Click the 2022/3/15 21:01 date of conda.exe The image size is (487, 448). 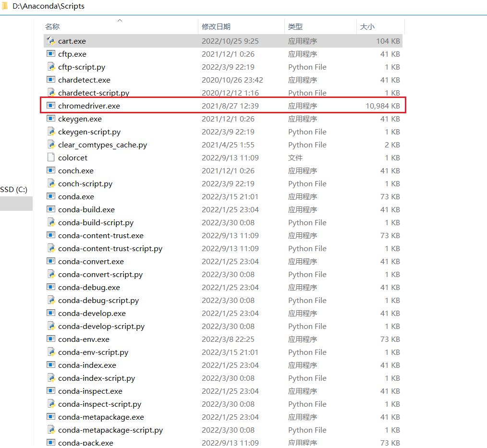[x=230, y=196]
